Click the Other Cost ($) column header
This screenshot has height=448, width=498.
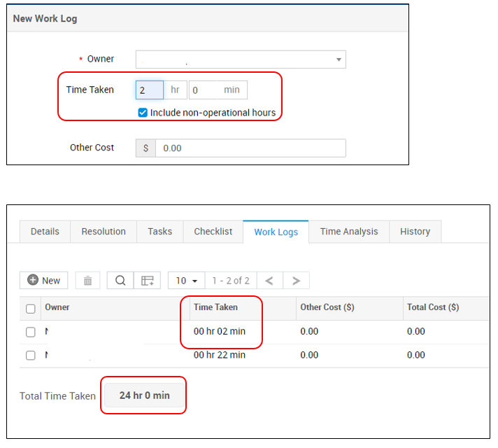[327, 307]
